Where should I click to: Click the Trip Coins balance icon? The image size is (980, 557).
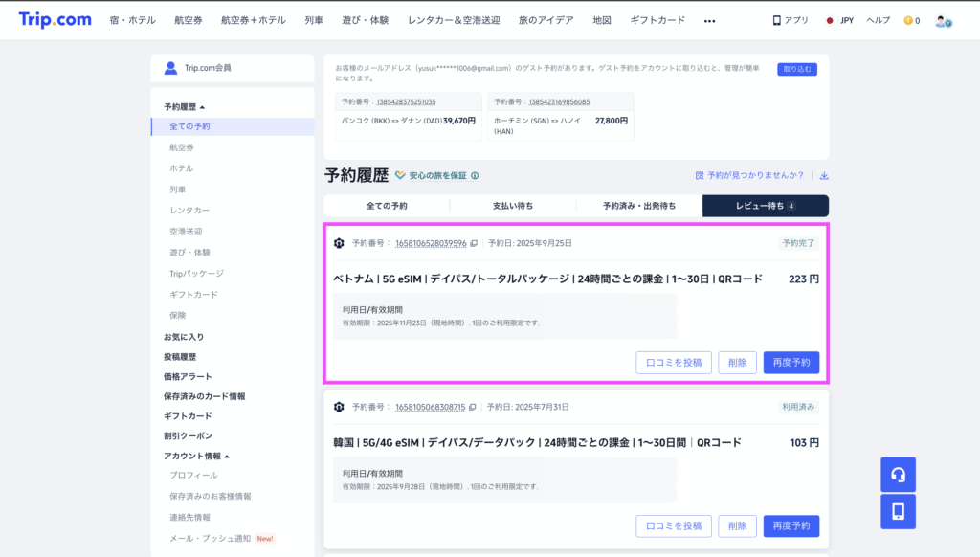point(909,18)
